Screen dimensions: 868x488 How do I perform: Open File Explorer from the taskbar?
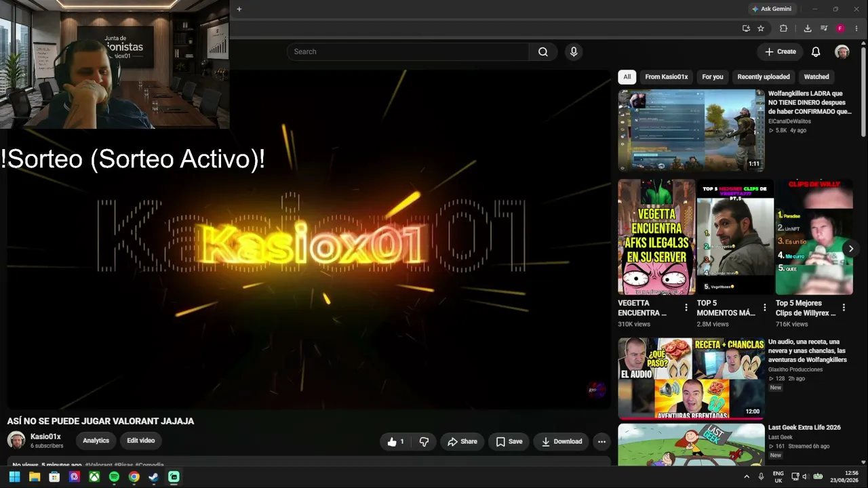point(35,477)
